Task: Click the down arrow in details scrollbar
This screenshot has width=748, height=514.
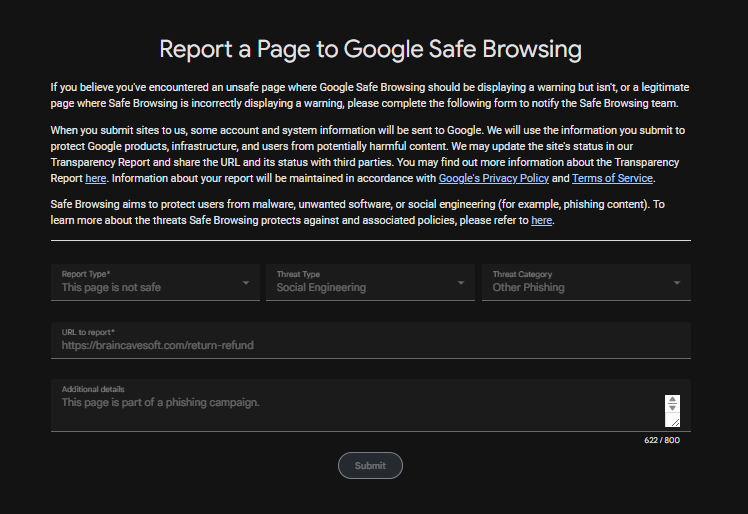Action: point(672,408)
